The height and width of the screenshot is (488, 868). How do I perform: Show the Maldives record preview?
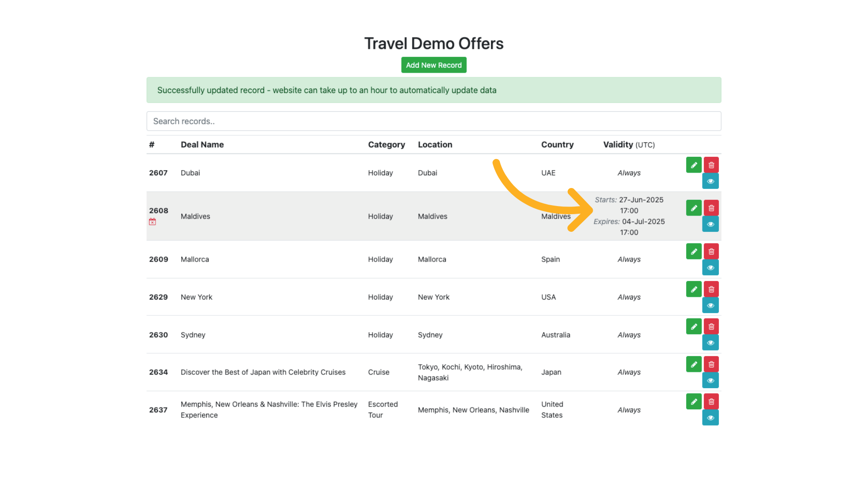[x=710, y=224]
